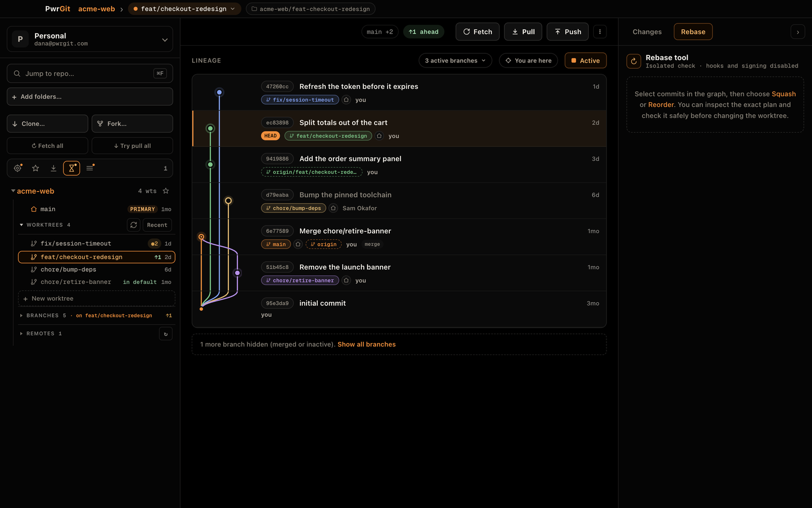
Task: Click the target filter icon with orange dot
Action: [x=18, y=168]
